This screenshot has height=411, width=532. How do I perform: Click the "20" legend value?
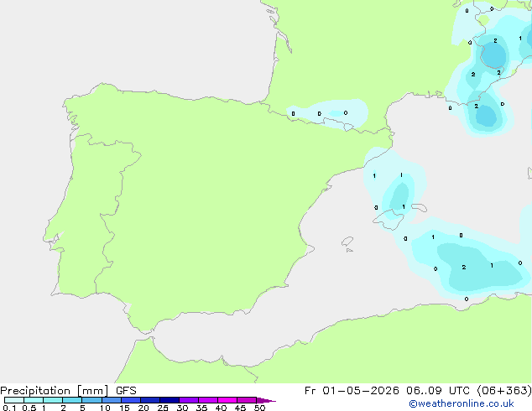click(143, 408)
